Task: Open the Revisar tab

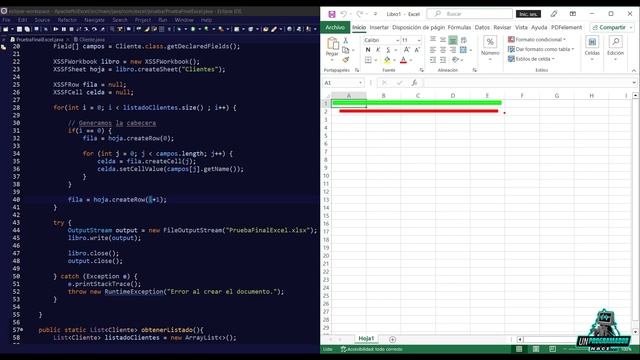Action: [502, 27]
